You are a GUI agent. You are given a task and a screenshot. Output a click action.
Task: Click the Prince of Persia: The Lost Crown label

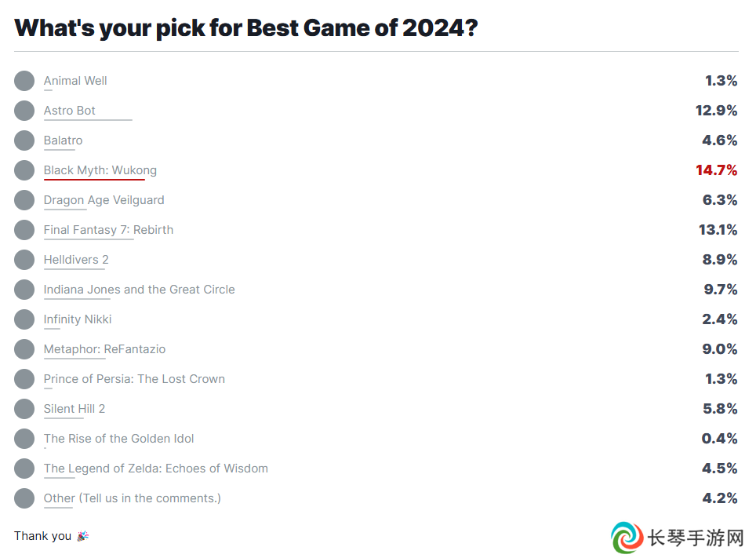[x=134, y=379]
